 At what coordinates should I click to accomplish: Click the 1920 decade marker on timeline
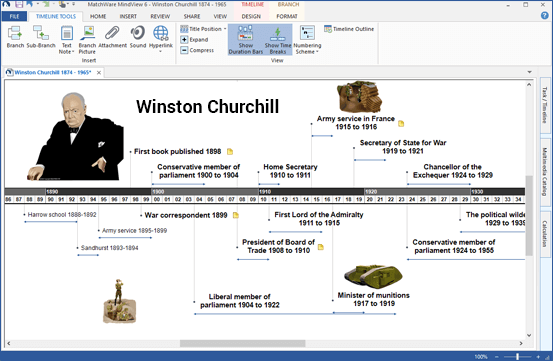pyautogui.click(x=371, y=192)
